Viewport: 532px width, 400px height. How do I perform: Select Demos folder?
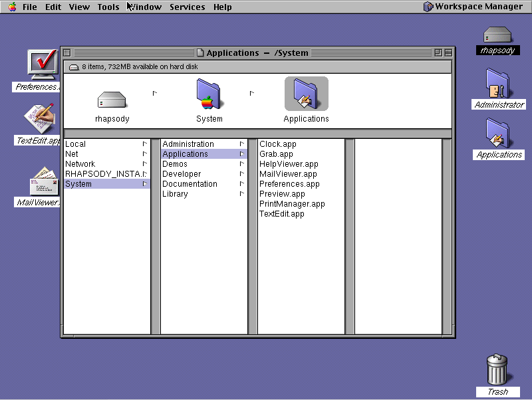[204, 163]
